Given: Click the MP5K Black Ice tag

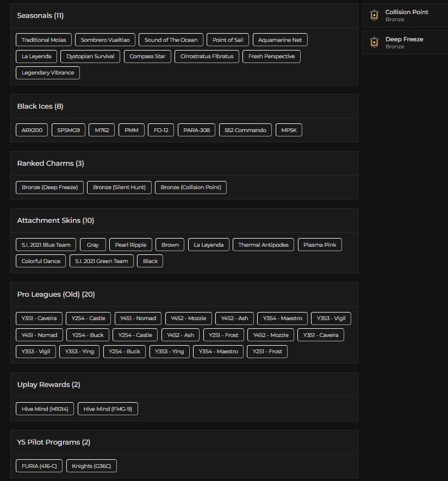Looking at the screenshot, I should (x=289, y=130).
